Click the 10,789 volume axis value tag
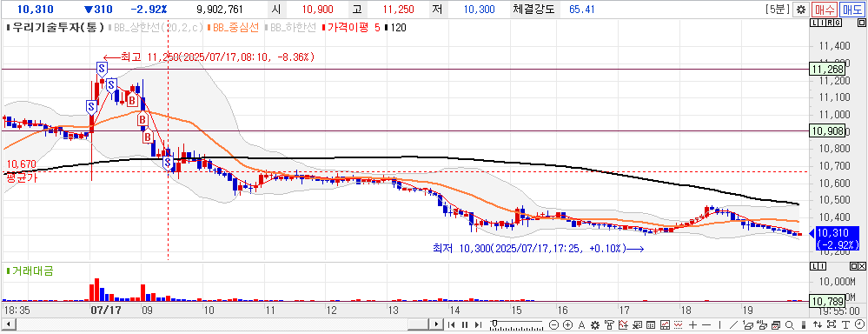The image size is (868, 334). coord(827,301)
